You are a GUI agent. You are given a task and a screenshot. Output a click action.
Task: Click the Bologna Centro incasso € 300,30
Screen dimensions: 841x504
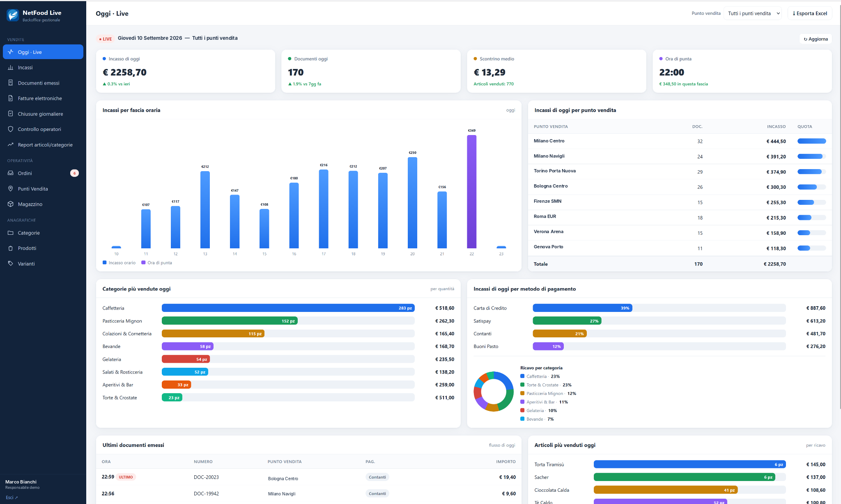point(776,187)
